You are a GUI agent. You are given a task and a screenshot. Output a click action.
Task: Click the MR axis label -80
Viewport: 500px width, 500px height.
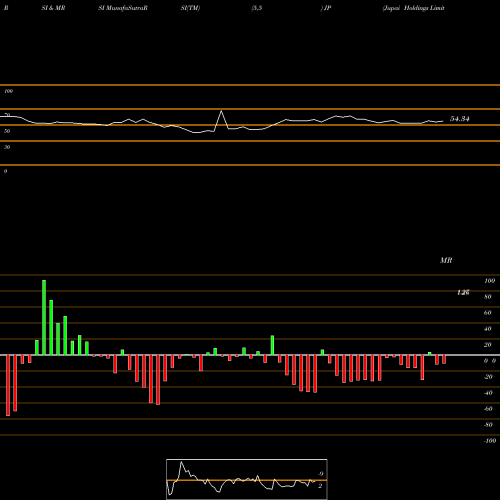coord(488,425)
